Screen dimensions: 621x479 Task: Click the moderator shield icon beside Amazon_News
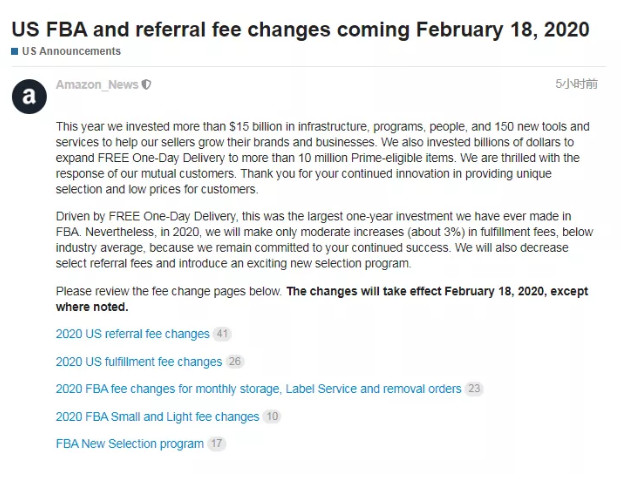(x=147, y=85)
